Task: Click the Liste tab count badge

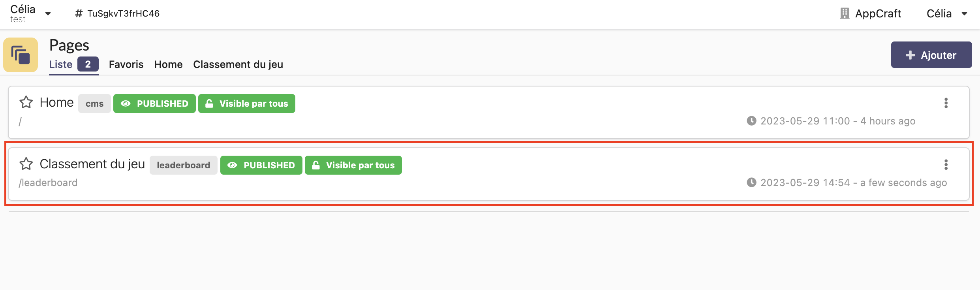Action: [x=88, y=64]
